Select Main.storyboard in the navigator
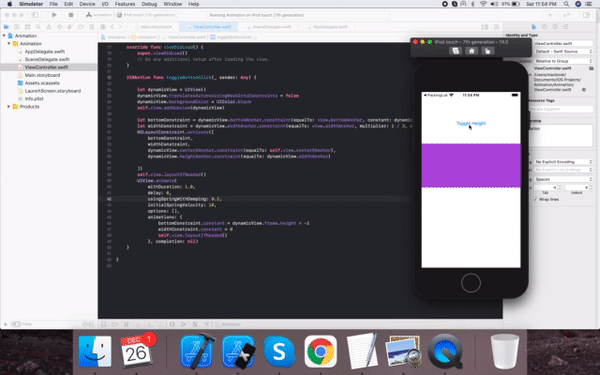Screen dimensions: 600x375 (42, 75)
